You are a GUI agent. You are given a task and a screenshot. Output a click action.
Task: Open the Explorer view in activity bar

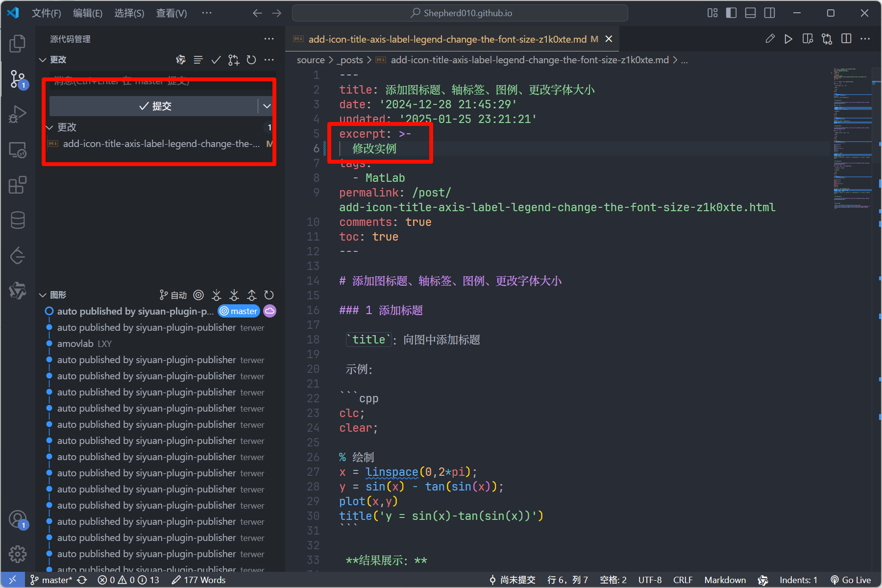(18, 44)
